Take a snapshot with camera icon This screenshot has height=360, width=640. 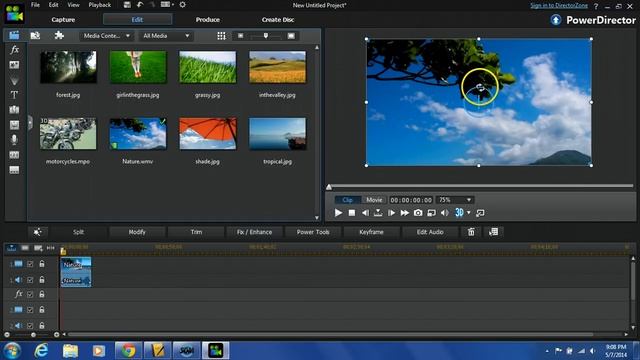click(418, 213)
